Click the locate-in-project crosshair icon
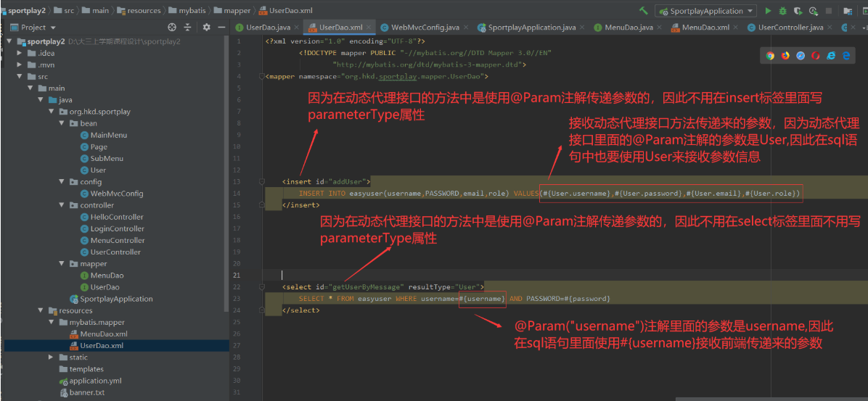Viewport: 868px width, 401px height. [x=171, y=27]
